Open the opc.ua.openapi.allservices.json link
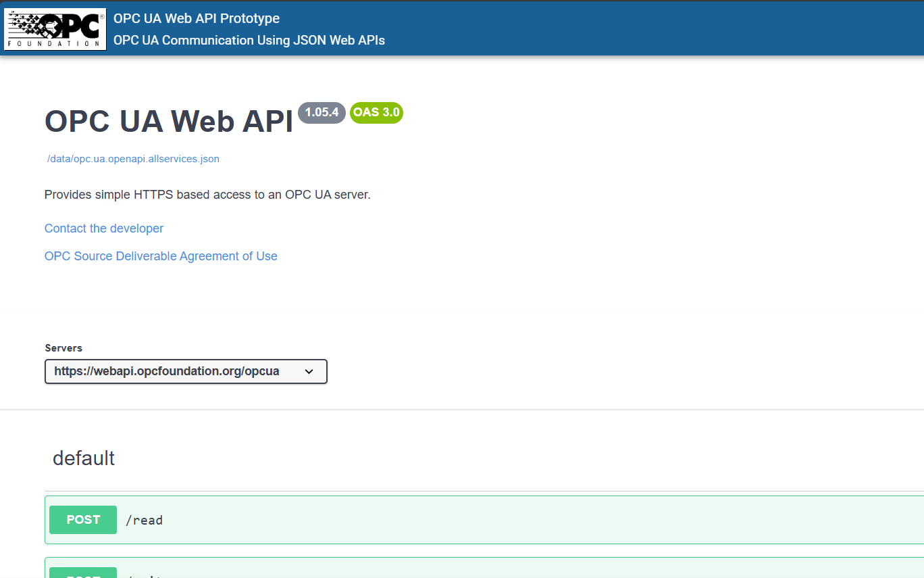Viewport: 924px width, 578px height. coord(133,159)
